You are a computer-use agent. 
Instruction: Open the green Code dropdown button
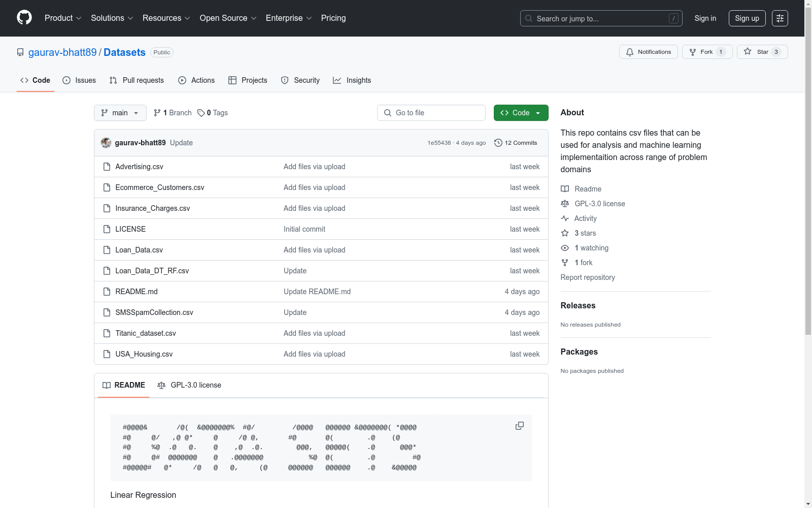(x=521, y=113)
